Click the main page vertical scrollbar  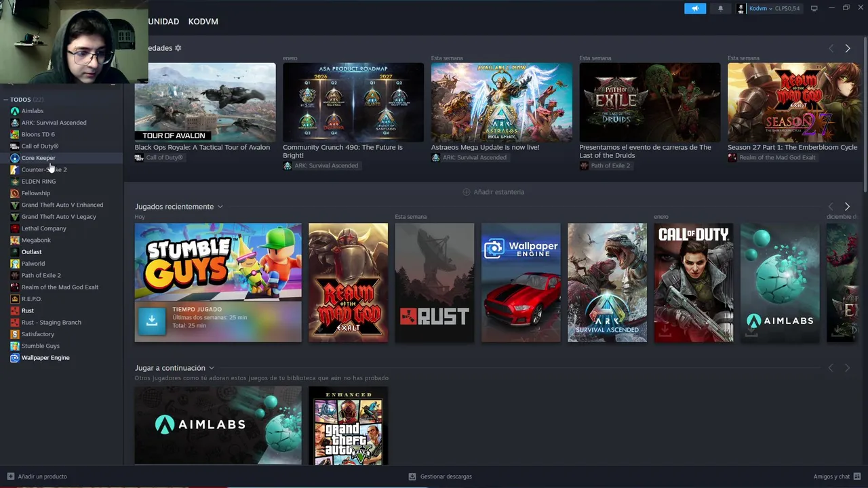[865, 115]
